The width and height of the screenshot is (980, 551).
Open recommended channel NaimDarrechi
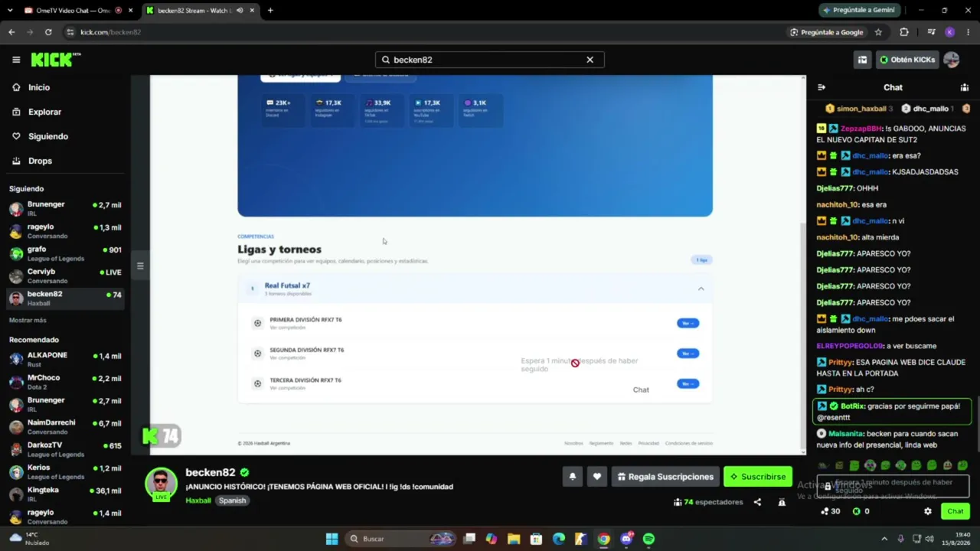(x=65, y=426)
